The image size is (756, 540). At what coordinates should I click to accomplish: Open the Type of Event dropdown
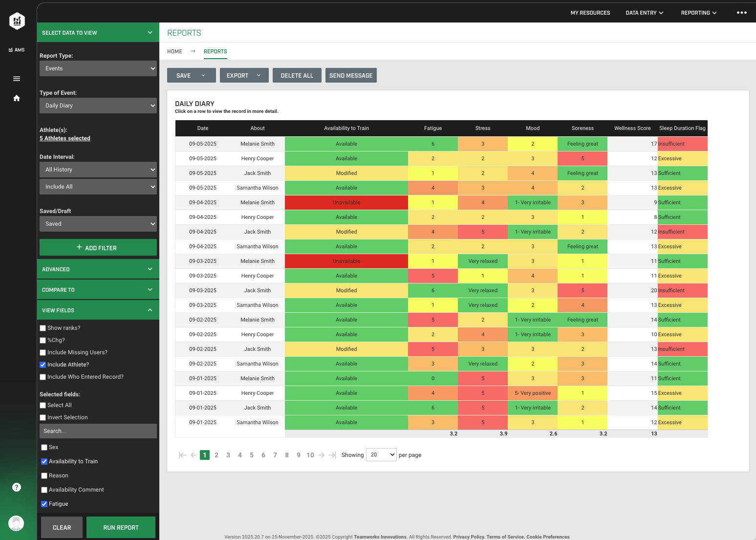[x=98, y=106]
